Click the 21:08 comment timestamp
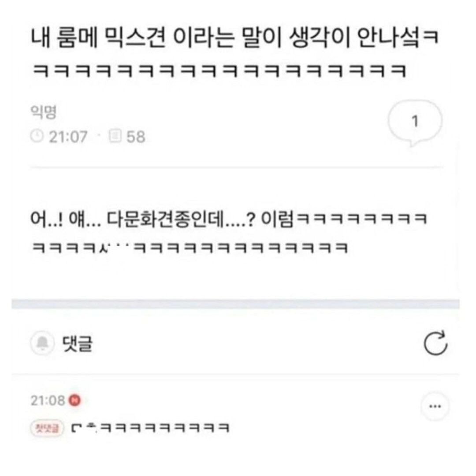 (48, 400)
